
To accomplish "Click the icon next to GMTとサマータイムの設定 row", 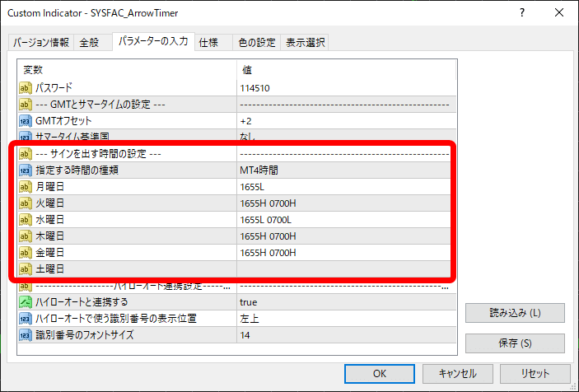I will coord(26,105).
